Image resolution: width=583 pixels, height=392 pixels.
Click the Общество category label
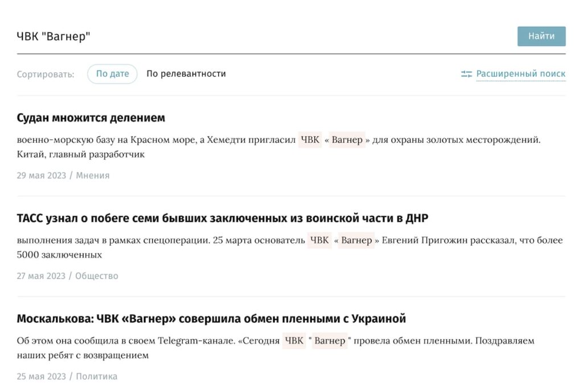point(97,277)
